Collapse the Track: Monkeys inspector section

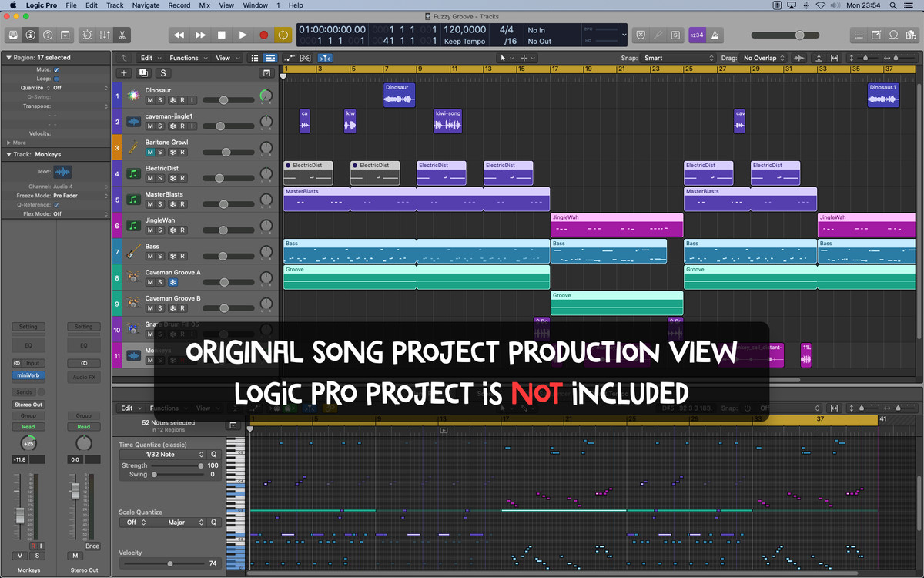pyautogui.click(x=8, y=155)
